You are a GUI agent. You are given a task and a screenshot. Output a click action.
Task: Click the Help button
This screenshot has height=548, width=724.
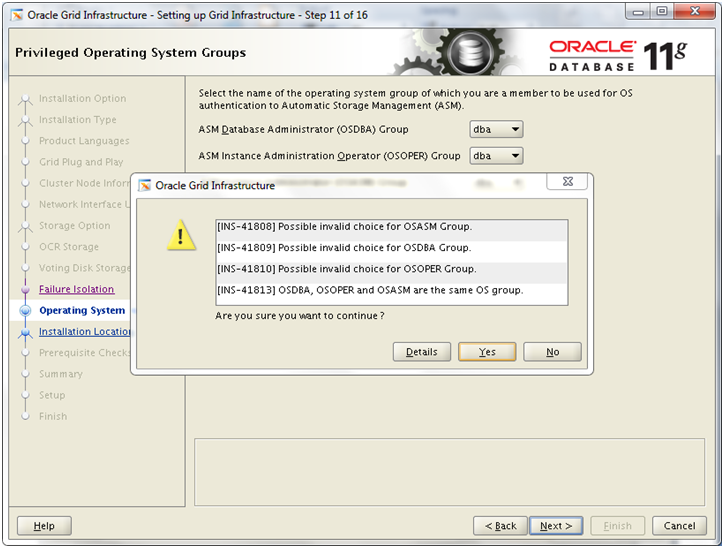44,526
